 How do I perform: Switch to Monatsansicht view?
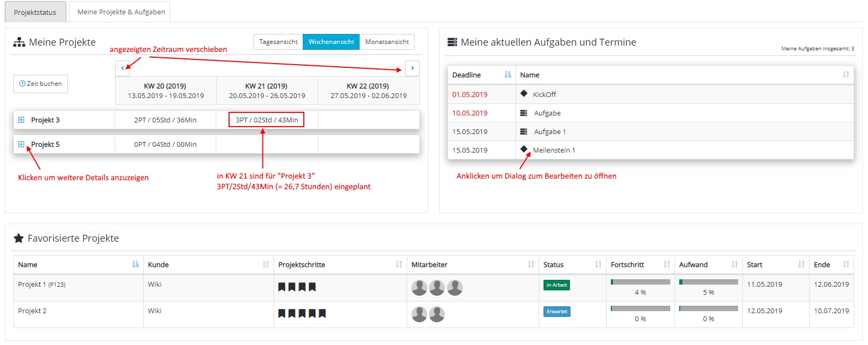click(387, 42)
